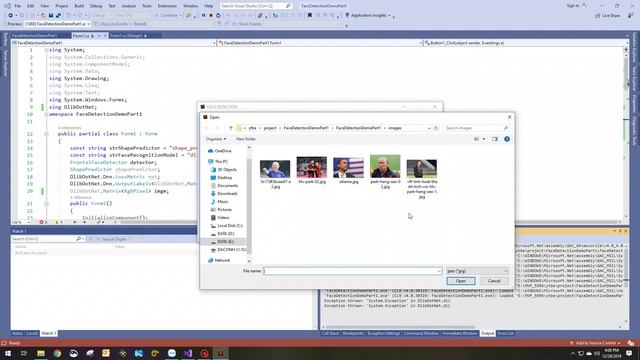Image resolution: width=640 pixels, height=360 pixels.
Task: Select Local Disk (C:) in navigation pane
Action: click(x=227, y=226)
